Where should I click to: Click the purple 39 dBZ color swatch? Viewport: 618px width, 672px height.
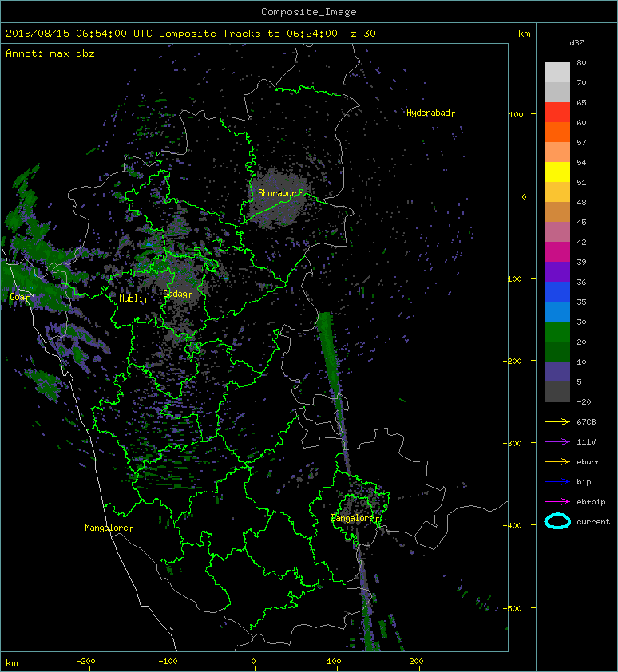point(557,272)
